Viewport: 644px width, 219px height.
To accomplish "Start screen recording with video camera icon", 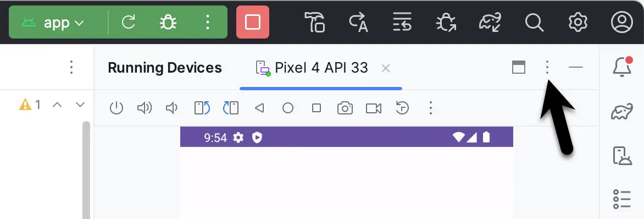I will tap(373, 108).
